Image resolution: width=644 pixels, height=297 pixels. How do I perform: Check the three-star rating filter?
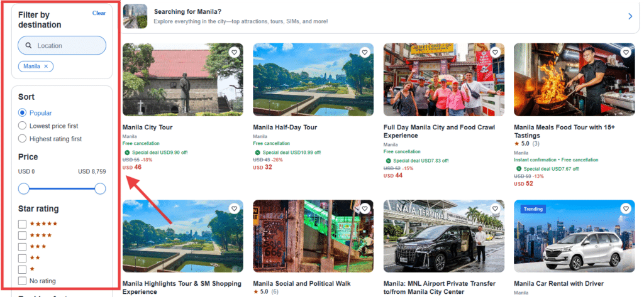pyautogui.click(x=22, y=247)
